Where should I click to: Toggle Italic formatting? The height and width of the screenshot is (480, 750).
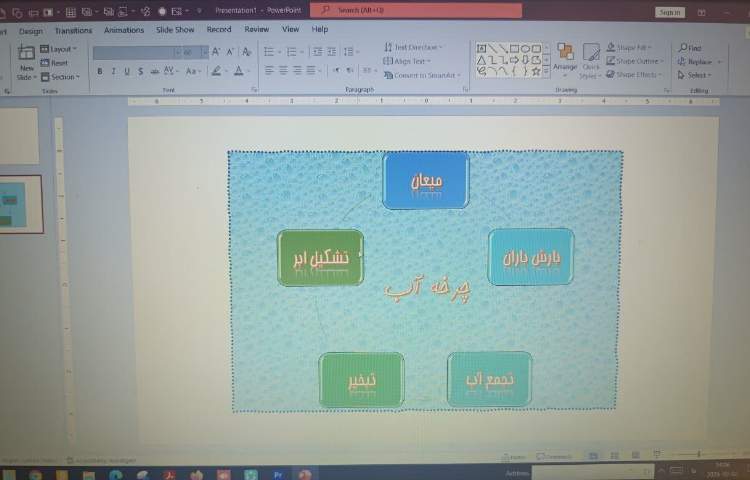[113, 71]
